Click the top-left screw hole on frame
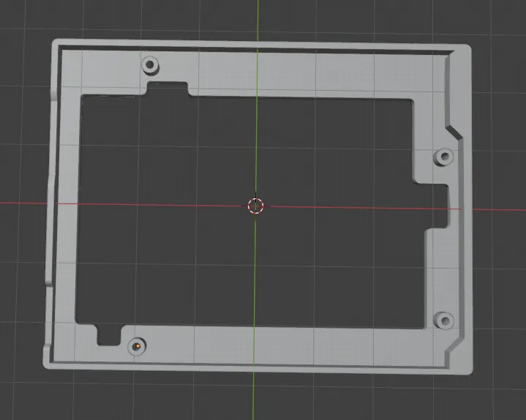 click(x=151, y=65)
